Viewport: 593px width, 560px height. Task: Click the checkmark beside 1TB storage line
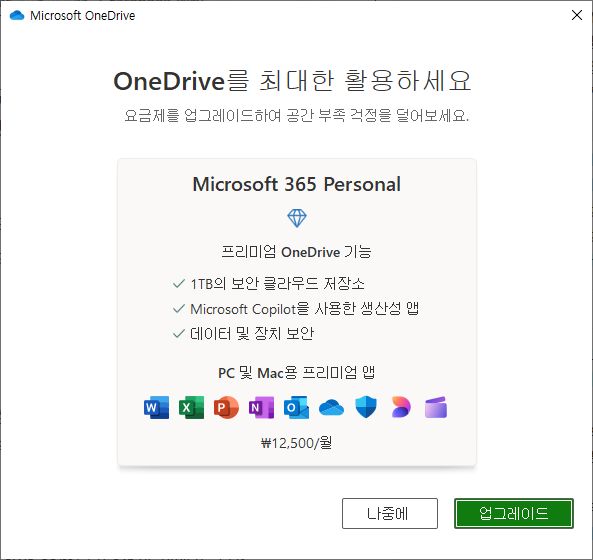point(179,283)
